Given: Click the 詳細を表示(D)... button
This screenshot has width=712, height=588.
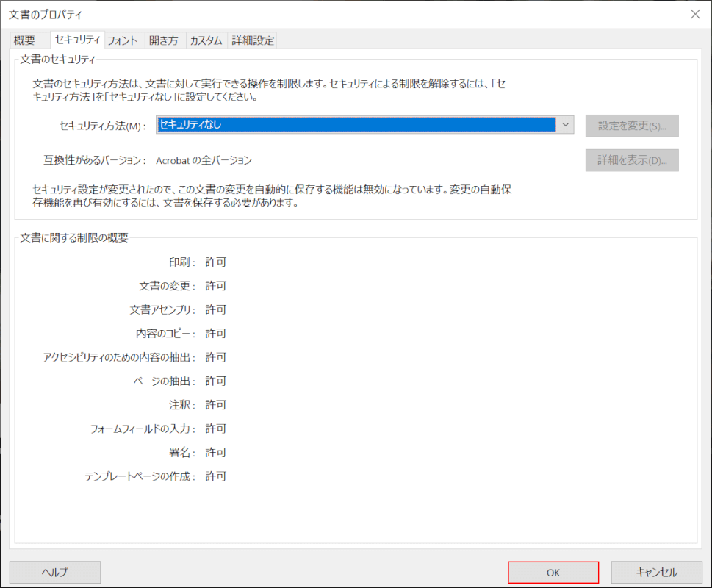Looking at the screenshot, I should tap(632, 160).
